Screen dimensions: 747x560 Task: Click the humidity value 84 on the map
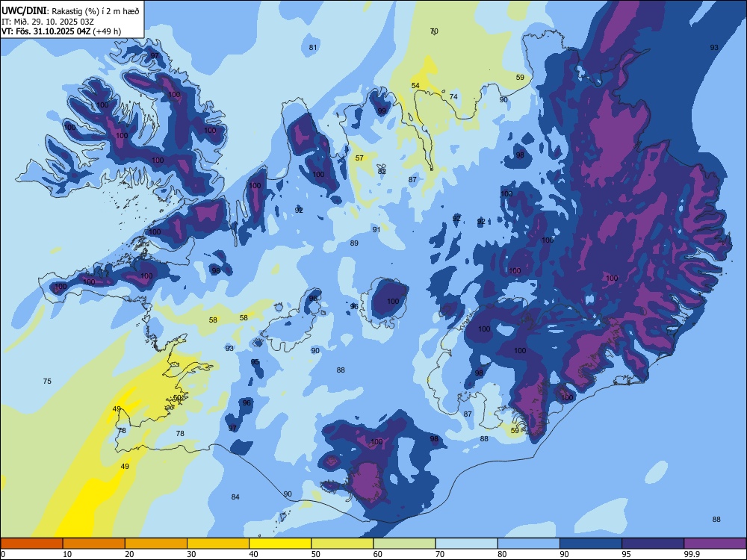pyautogui.click(x=235, y=497)
